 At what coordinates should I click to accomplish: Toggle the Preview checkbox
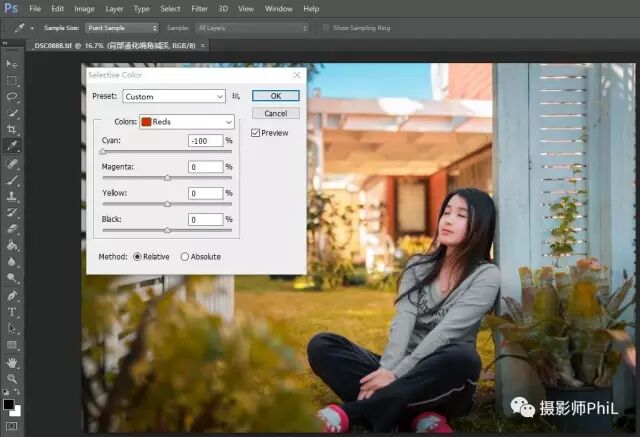256,133
